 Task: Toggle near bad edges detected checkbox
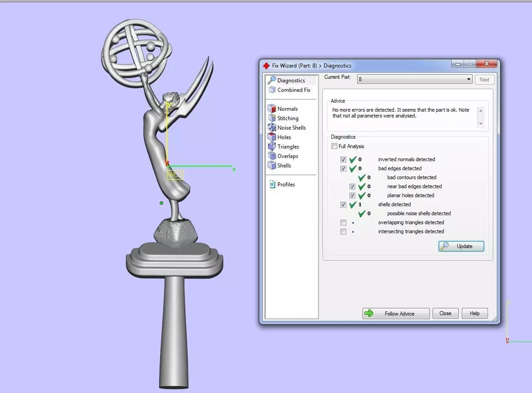pyautogui.click(x=352, y=186)
